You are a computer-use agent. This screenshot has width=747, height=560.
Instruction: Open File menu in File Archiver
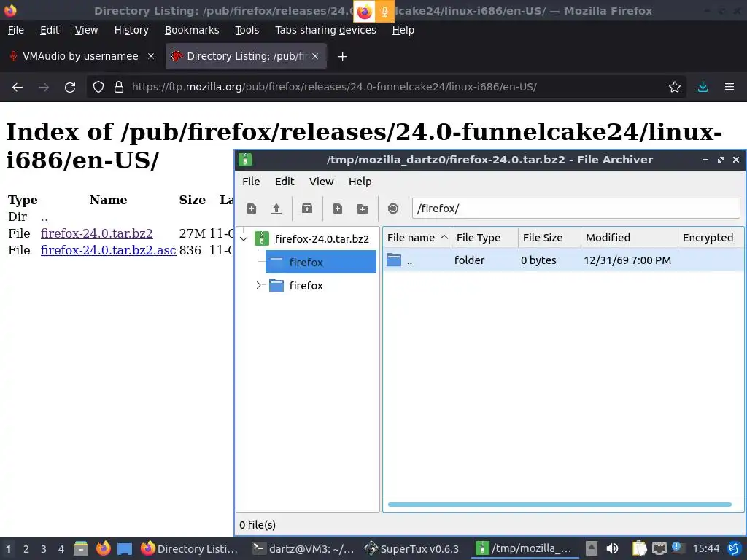click(251, 182)
